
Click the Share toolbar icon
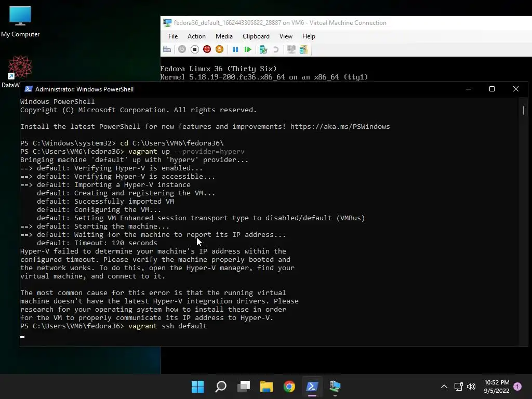coord(303,49)
